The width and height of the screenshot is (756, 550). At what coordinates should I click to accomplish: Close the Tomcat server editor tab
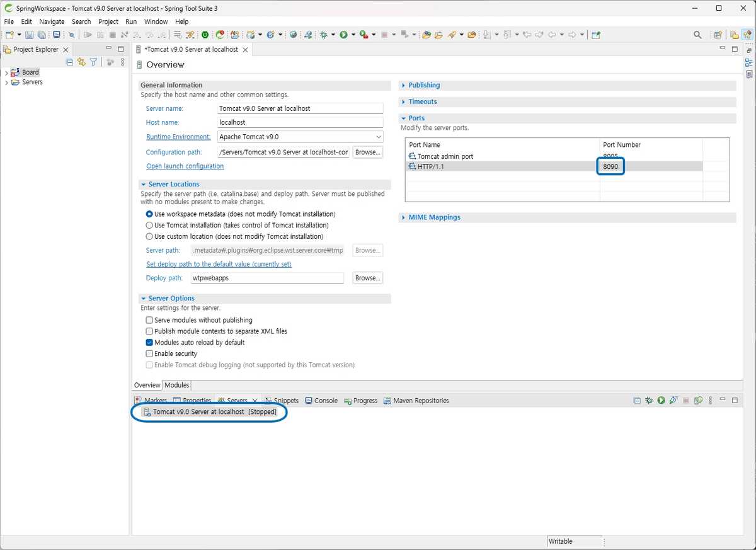(246, 49)
